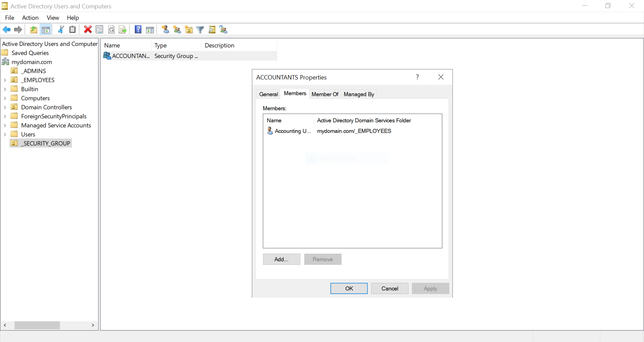644x342 pixels.
Task: Click the Forward arrow toolbar icon
Action: [18, 30]
